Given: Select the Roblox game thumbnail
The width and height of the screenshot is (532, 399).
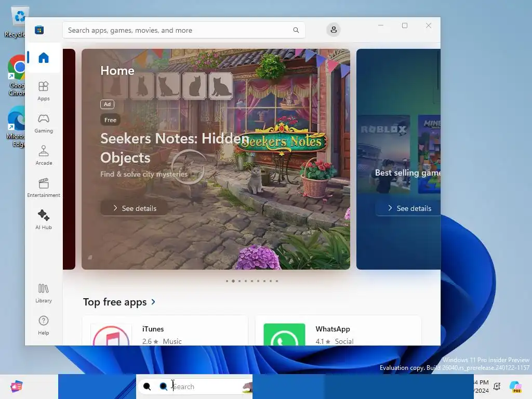Looking at the screenshot, I should 383,154.
